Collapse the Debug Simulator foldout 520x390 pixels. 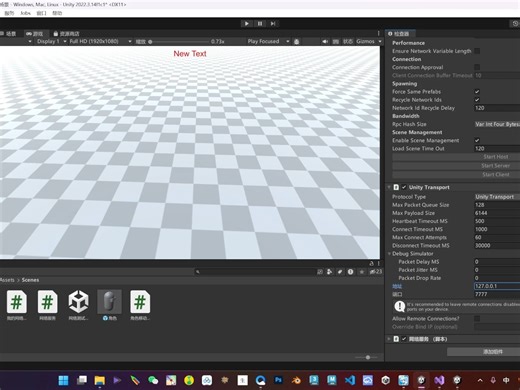pyautogui.click(x=389, y=254)
